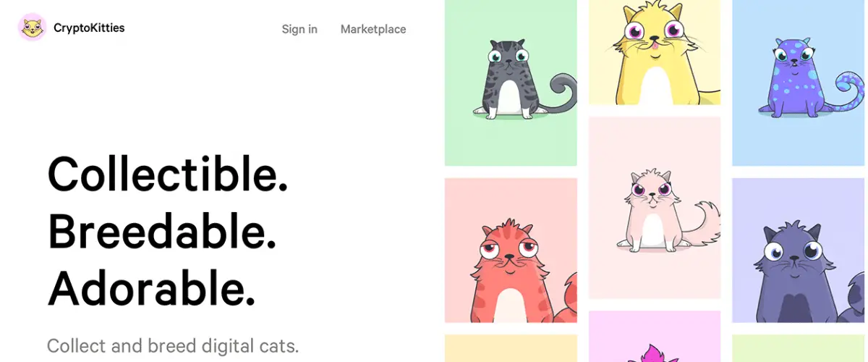Click the magenta-crested kitty card at bottom

click(655, 337)
